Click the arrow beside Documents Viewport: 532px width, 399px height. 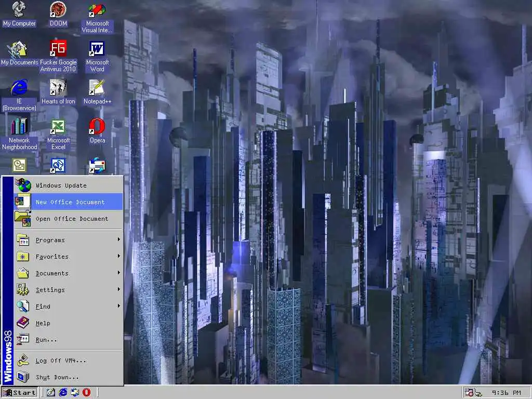click(119, 273)
